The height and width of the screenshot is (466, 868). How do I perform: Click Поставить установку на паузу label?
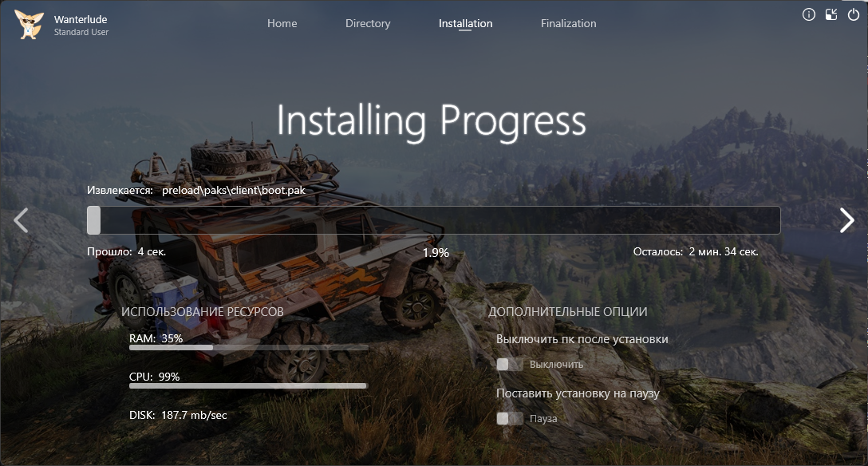[578, 393]
